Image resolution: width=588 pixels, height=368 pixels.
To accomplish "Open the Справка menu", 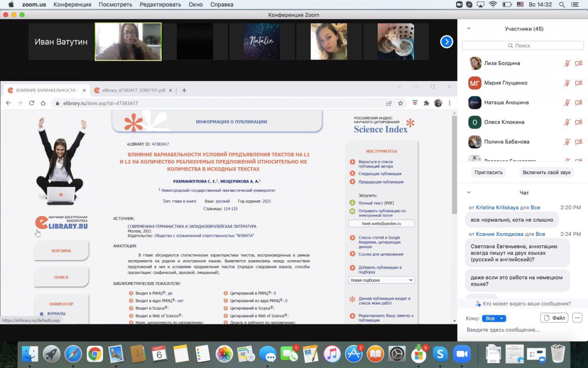I will click(x=221, y=4).
